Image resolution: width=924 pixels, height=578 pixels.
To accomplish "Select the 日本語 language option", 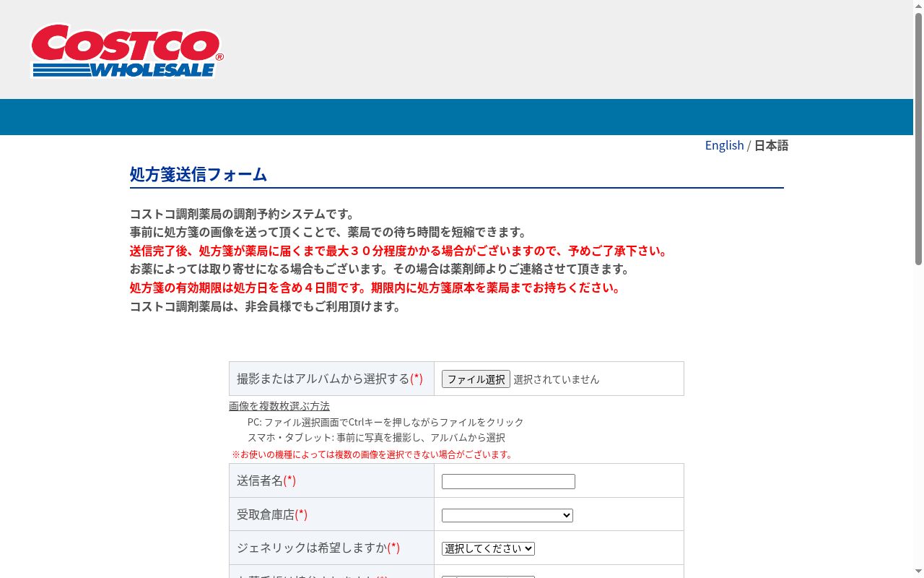I will click(x=771, y=145).
